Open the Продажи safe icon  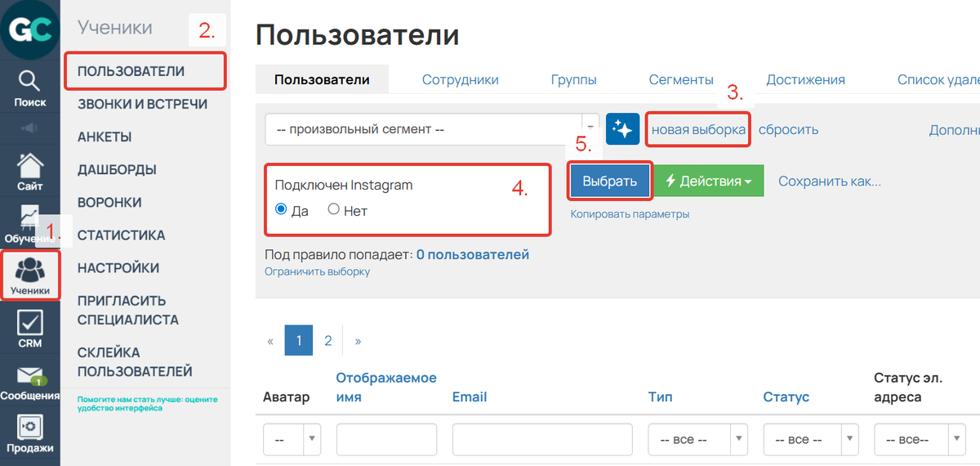tap(29, 433)
